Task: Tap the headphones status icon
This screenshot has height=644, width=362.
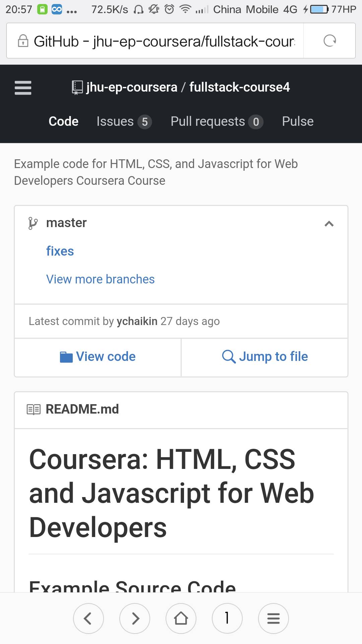Action: click(x=138, y=9)
